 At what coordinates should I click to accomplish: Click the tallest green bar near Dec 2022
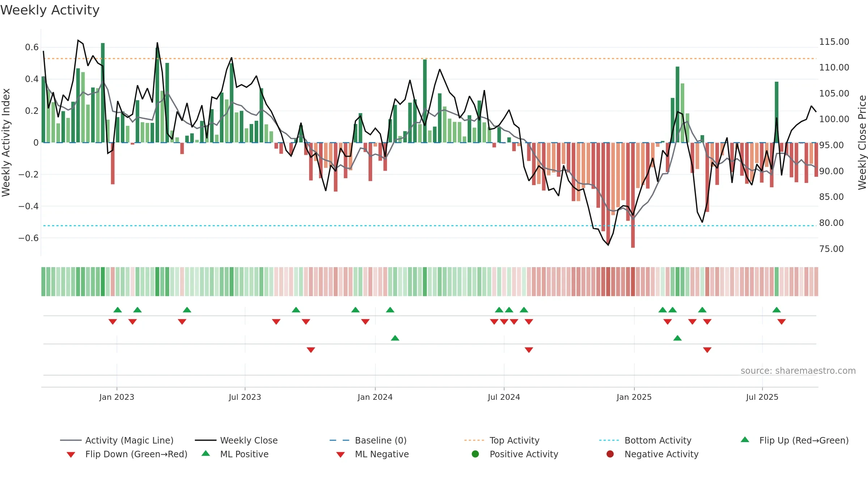coord(103,93)
